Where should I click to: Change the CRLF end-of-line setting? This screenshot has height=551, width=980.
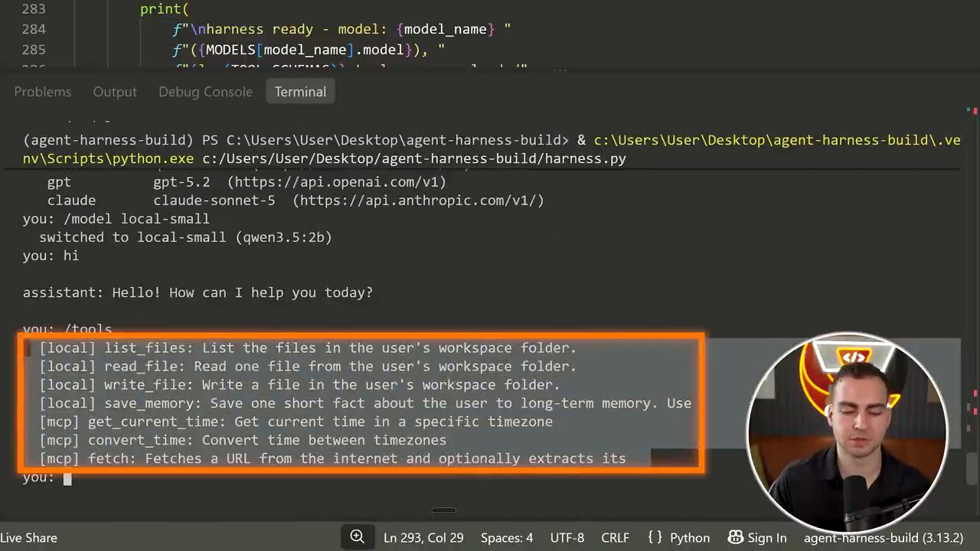615,538
